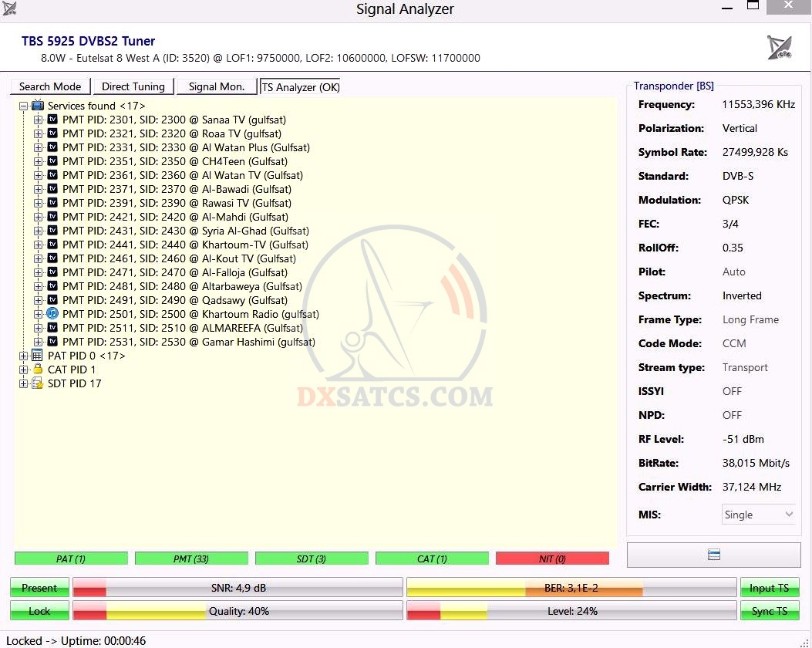This screenshot has width=812, height=648.
Task: Open the Signal Mon. tab
Action: pyautogui.click(x=217, y=86)
